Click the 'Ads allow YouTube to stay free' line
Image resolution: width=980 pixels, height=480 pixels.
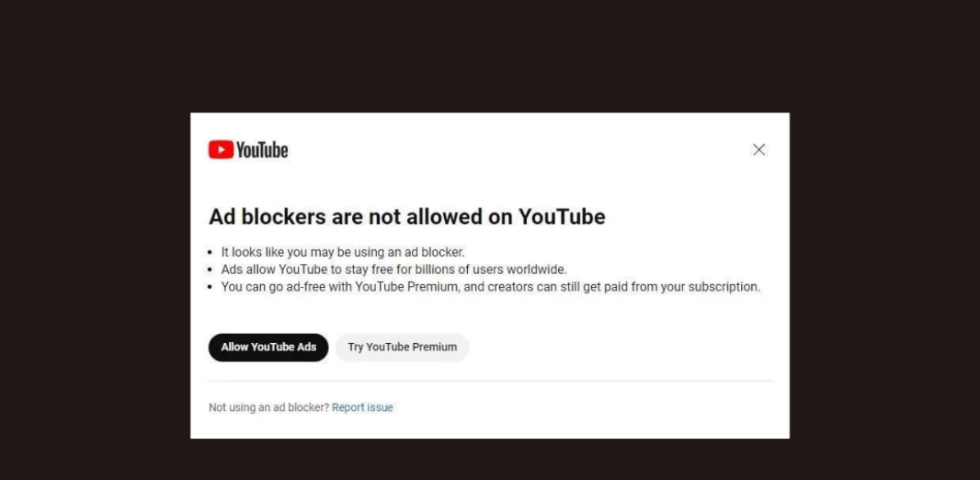(x=393, y=269)
